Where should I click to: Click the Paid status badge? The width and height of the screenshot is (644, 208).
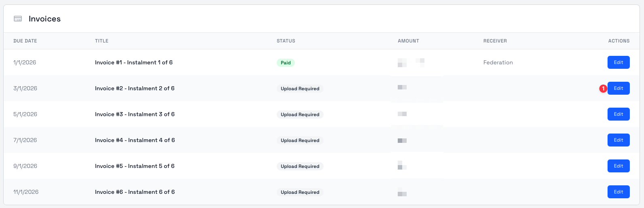286,63
